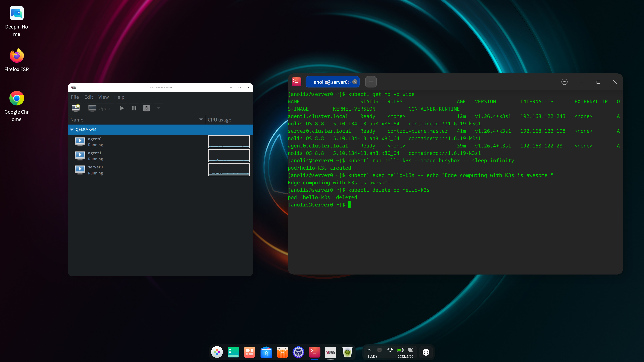Click server0's CPU usage graph
This screenshot has height=362, width=644.
[229, 170]
